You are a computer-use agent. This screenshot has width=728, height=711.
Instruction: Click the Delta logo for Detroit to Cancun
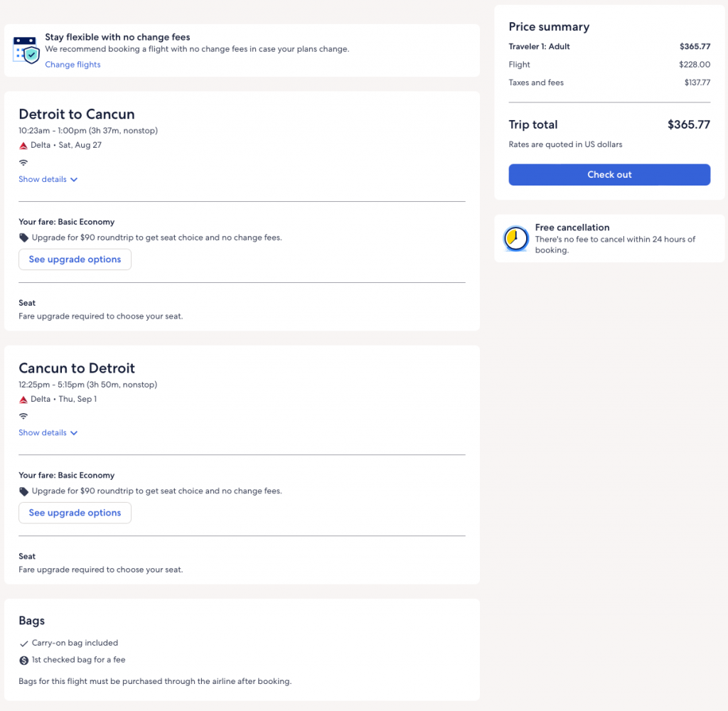23,145
